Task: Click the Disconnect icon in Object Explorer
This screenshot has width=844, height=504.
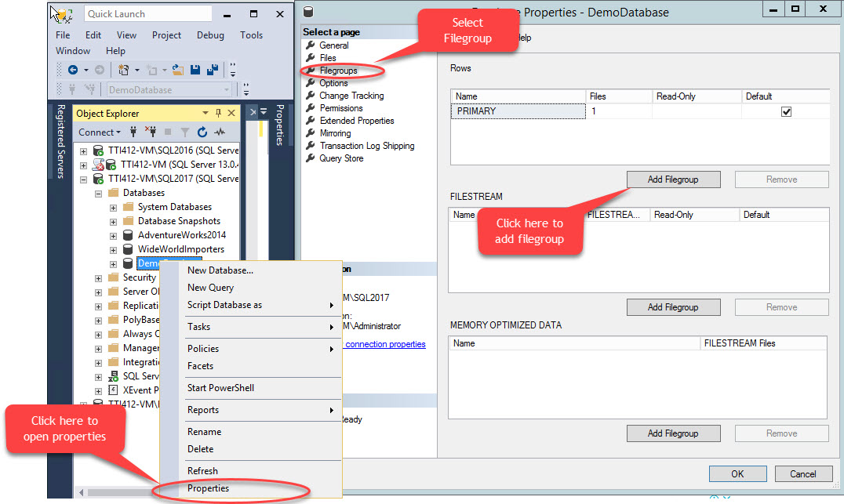Action: pyautogui.click(x=150, y=132)
